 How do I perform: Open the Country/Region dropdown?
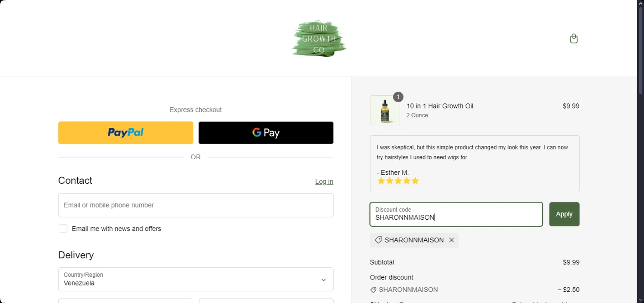pos(196,279)
